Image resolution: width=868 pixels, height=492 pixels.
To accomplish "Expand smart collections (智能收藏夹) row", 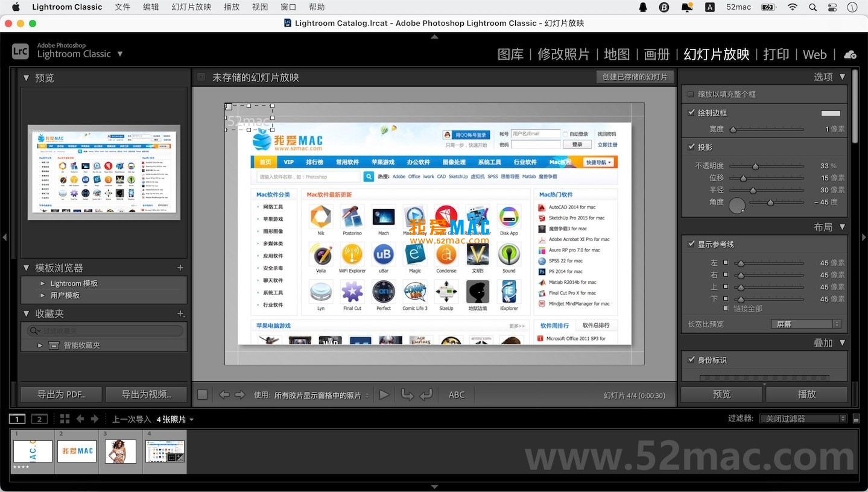I will (40, 345).
